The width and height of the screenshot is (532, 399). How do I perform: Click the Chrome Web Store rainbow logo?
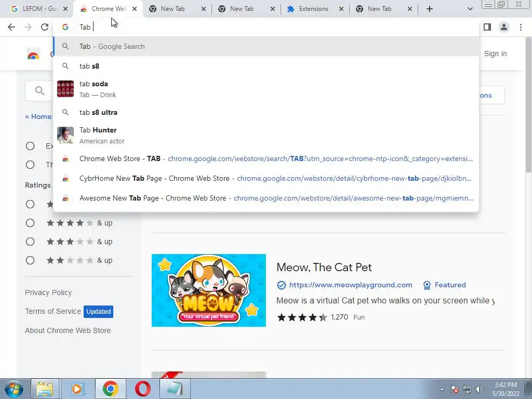33,54
